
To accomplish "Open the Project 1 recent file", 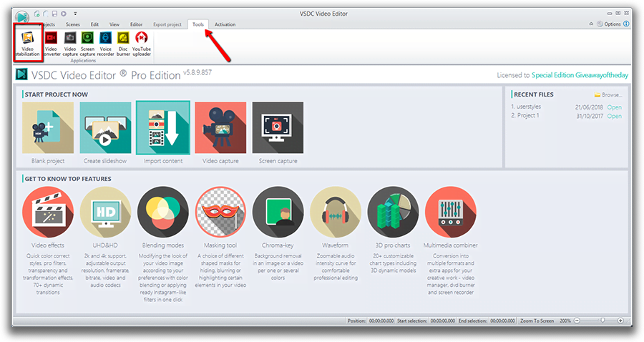I will (615, 116).
